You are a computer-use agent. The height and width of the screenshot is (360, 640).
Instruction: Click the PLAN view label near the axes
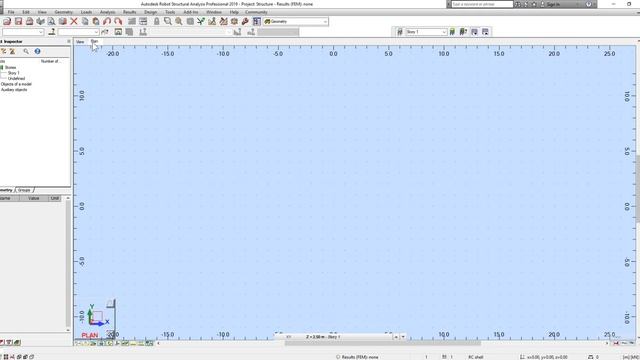(x=90, y=335)
